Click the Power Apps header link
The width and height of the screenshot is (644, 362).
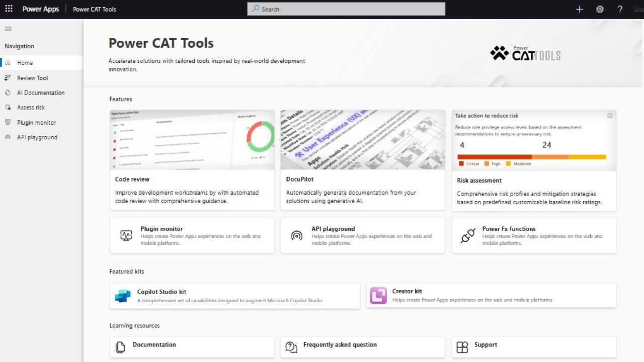41,9
